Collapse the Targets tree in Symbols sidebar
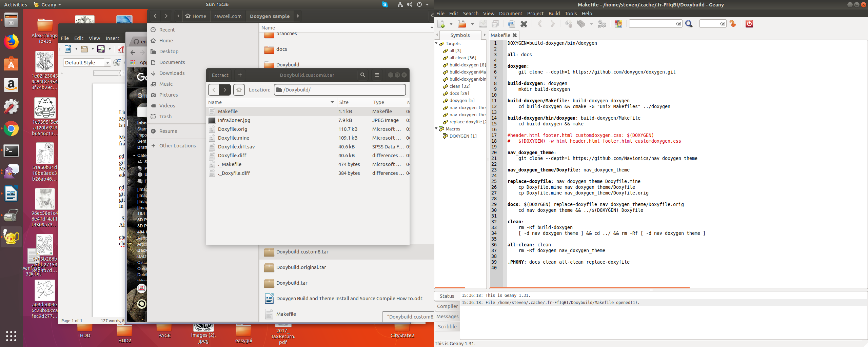Image resolution: width=868 pixels, height=347 pixels. (x=437, y=43)
